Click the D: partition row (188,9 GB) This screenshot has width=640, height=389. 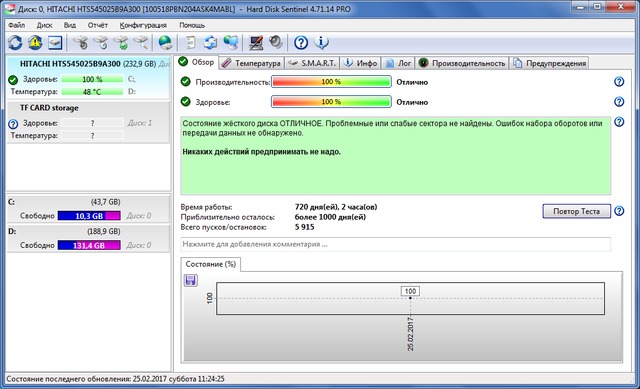[x=88, y=238]
